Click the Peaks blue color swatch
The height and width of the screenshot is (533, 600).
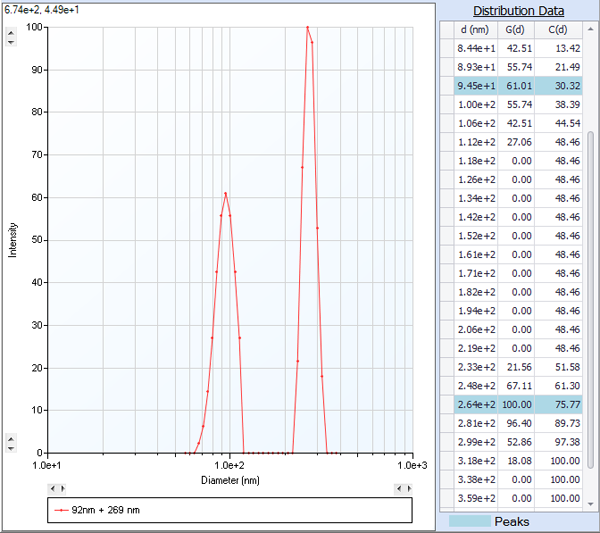pyautogui.click(x=477, y=521)
